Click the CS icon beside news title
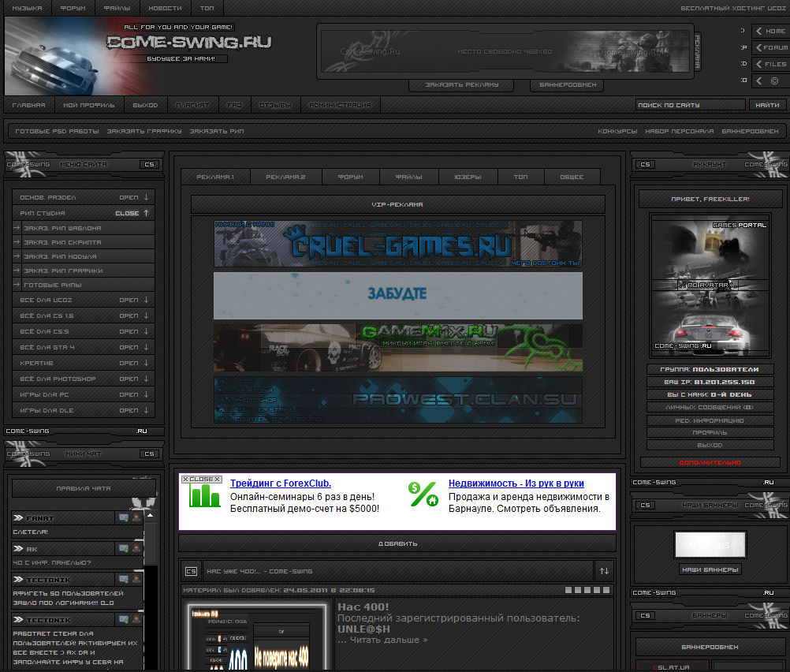Screen dimensions: 790x672 tap(191, 571)
